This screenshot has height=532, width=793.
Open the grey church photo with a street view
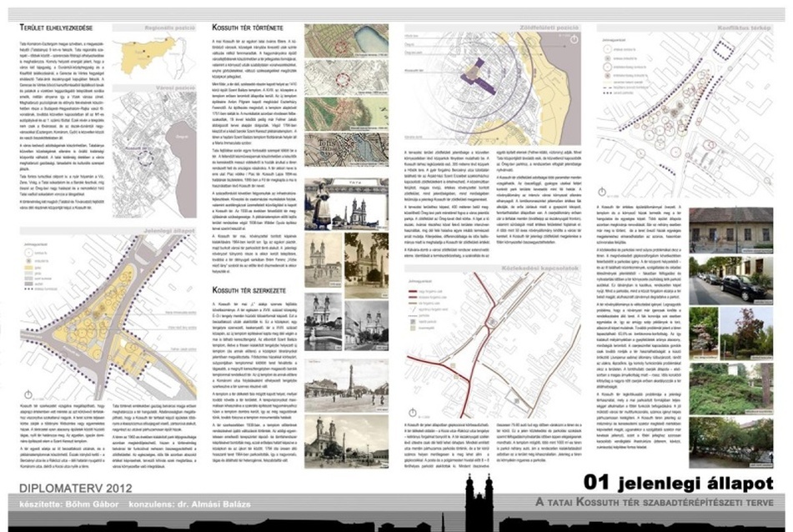[367, 326]
